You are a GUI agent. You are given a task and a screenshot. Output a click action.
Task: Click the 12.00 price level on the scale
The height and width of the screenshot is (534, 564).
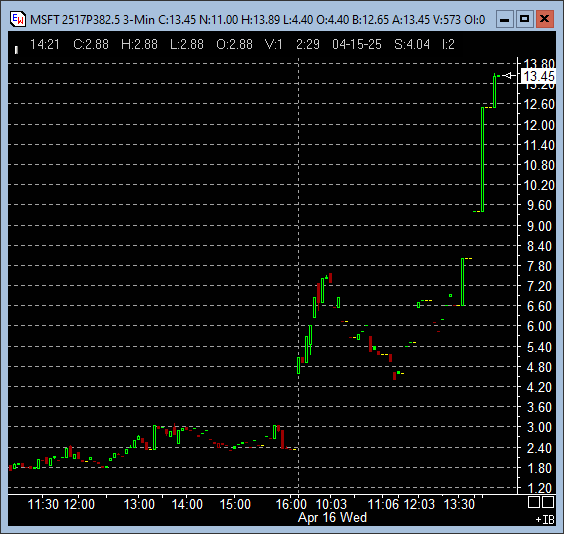539,125
